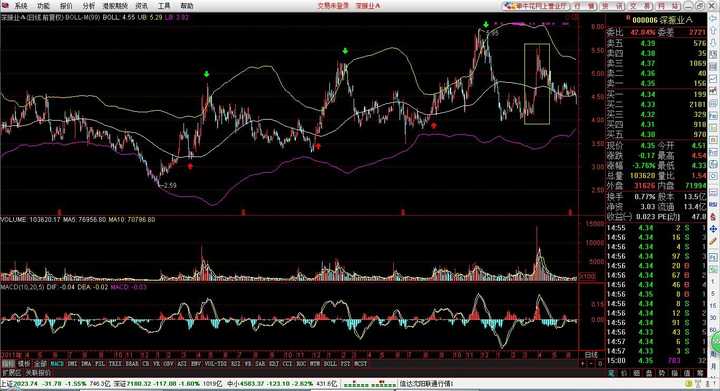This screenshot has width=720, height=391.
Task: Select the OBV indicator tab
Action: pos(169,363)
